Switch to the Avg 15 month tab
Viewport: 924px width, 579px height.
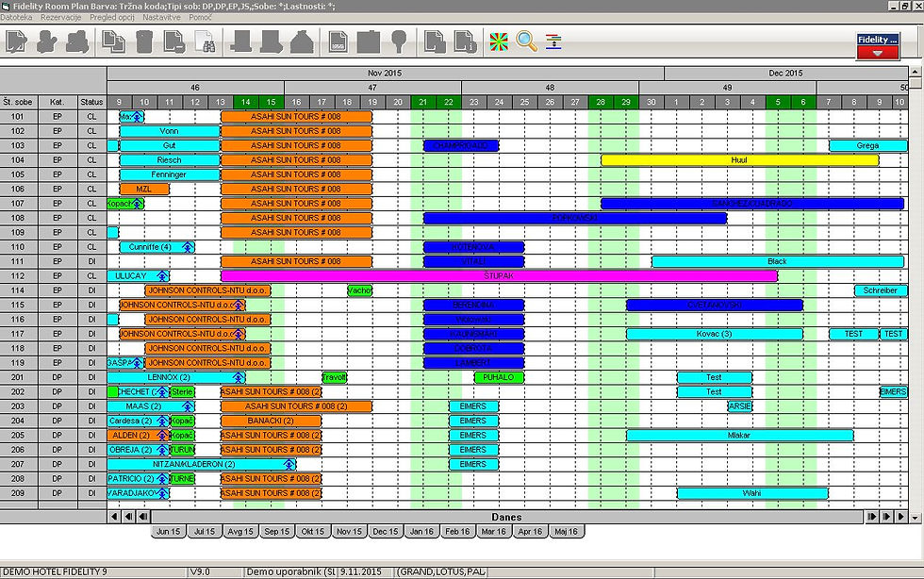[240, 532]
